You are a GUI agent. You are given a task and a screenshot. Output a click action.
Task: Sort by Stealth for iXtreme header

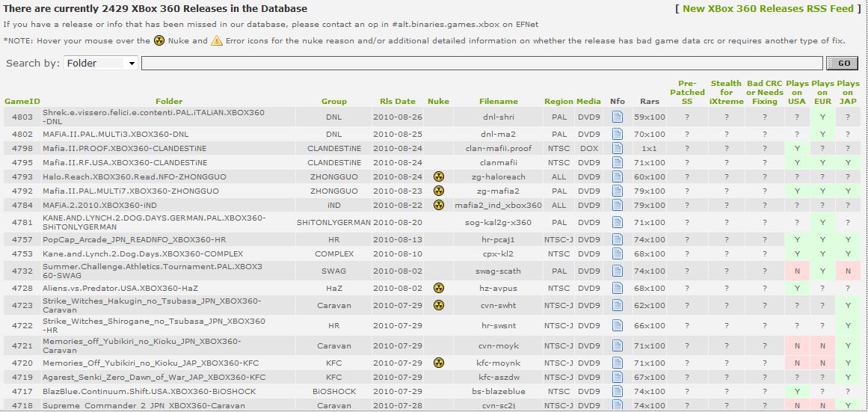pyautogui.click(x=726, y=93)
